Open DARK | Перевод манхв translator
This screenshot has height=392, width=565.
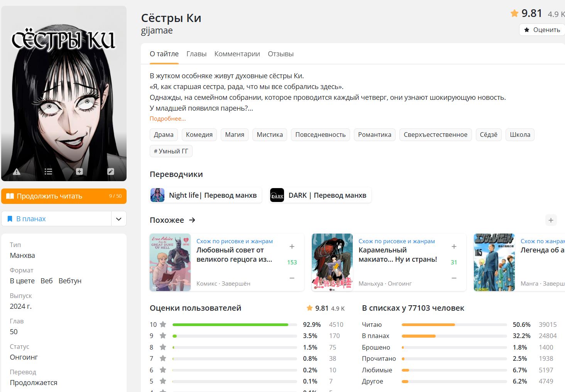320,195
